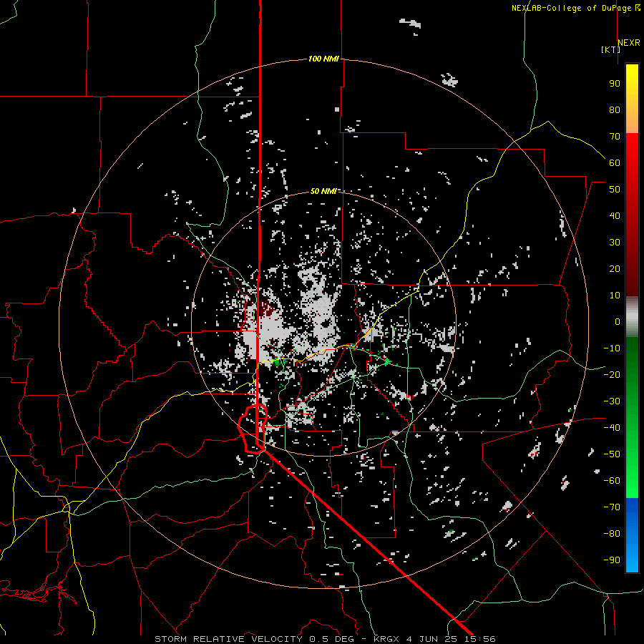Click the 50 NMI range ring label
The height and width of the screenshot is (644, 644).
pos(323,191)
